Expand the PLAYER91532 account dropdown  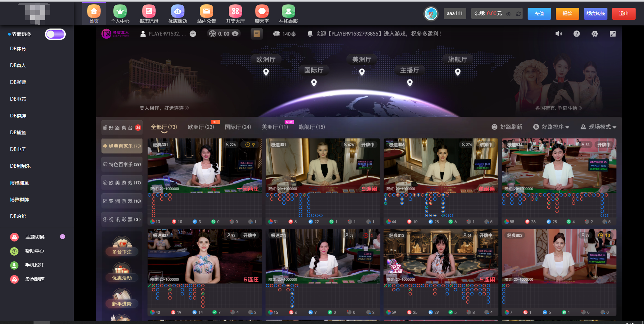pyautogui.click(x=193, y=34)
